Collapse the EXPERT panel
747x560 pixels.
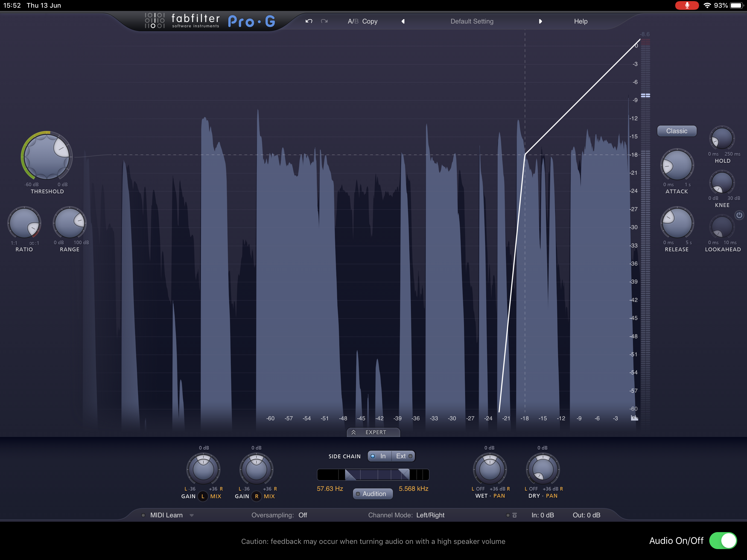coord(373,432)
